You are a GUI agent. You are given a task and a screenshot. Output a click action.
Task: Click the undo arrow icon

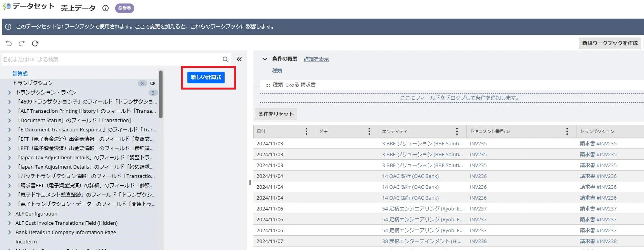coord(9,43)
